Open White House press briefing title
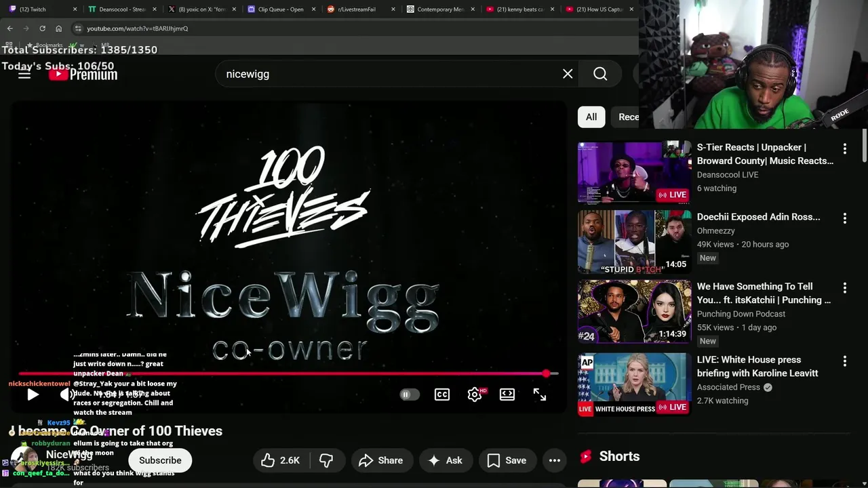 pos(757,366)
